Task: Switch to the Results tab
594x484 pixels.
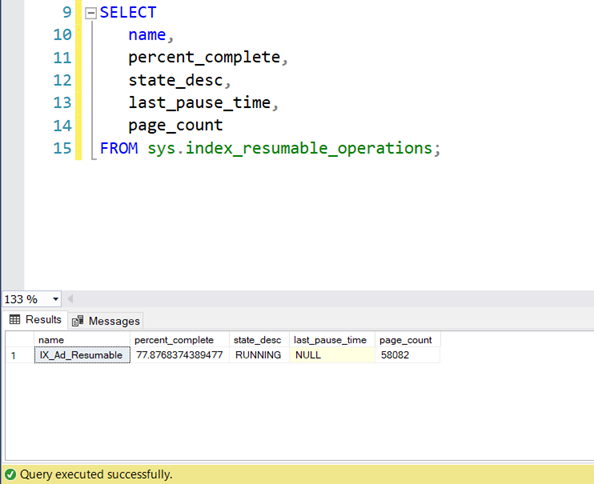Action: point(35,320)
